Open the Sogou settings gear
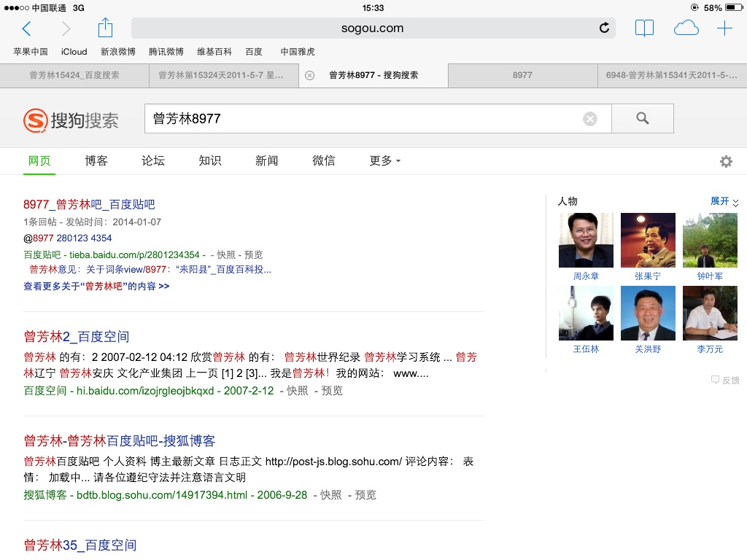747x560 pixels. coord(726,161)
